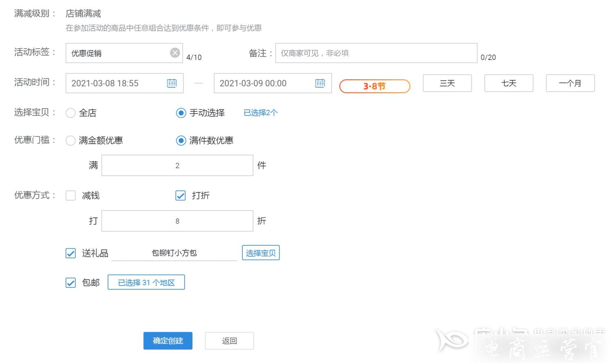Open the end time calendar picker
611x364 pixels.
point(320,83)
